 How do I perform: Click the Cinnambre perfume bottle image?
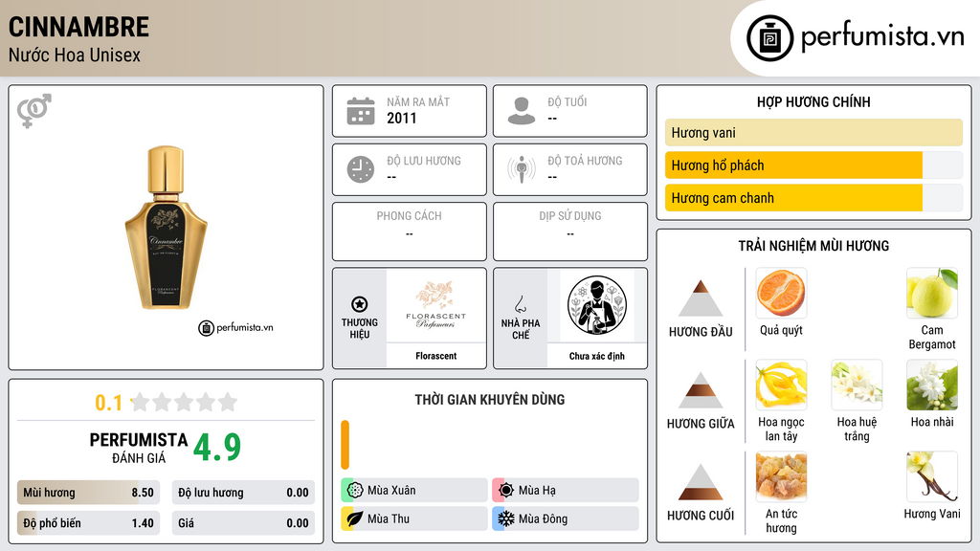click(167, 228)
